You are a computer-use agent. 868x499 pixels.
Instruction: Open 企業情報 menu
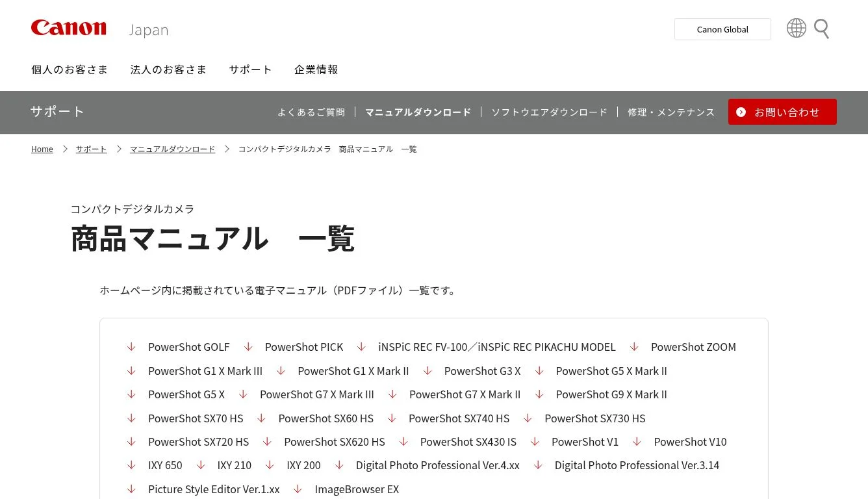(x=316, y=70)
